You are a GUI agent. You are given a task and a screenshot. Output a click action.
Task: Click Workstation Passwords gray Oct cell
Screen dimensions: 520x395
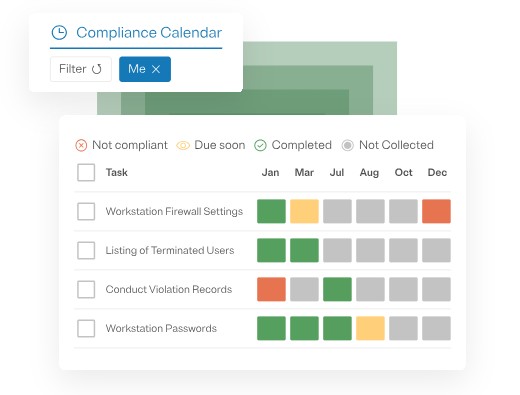pos(403,328)
